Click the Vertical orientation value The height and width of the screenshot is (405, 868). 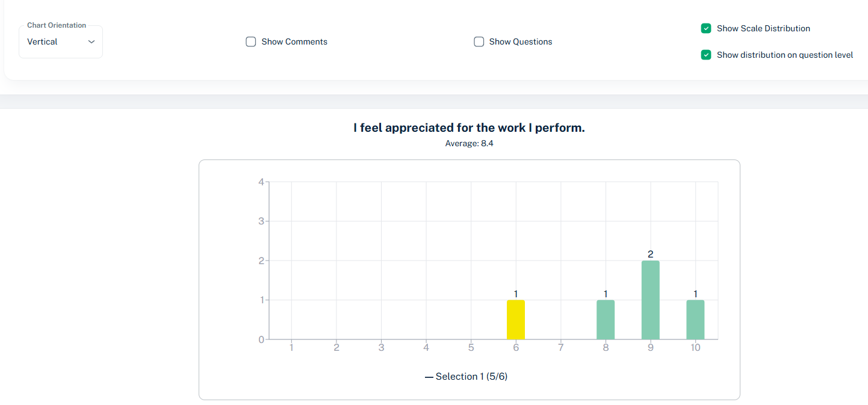point(43,42)
